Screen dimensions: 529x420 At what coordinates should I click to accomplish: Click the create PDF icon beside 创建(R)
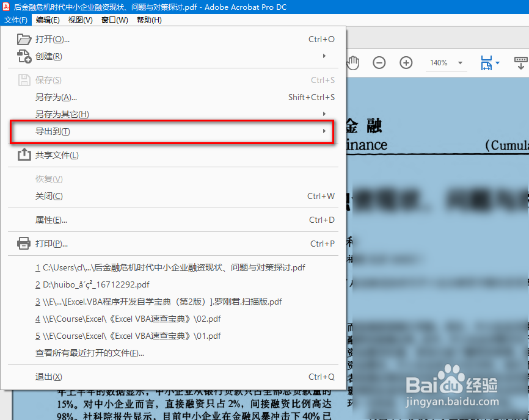[24, 56]
